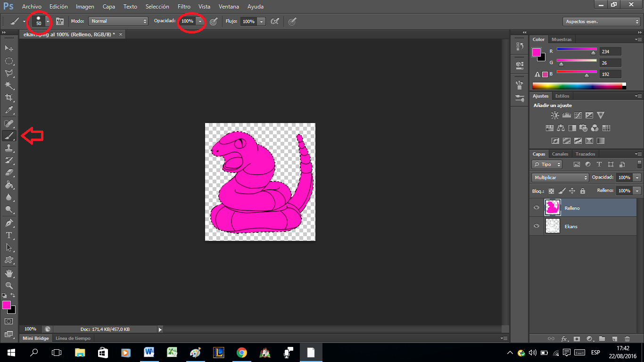Screen dimensions: 644x362
Task: Switch to the Muestras tab
Action: (561, 40)
